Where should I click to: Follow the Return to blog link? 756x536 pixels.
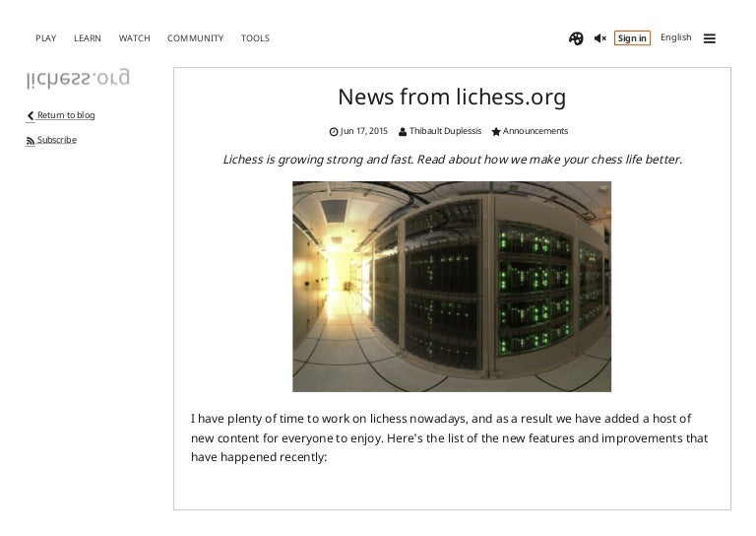pos(66,115)
